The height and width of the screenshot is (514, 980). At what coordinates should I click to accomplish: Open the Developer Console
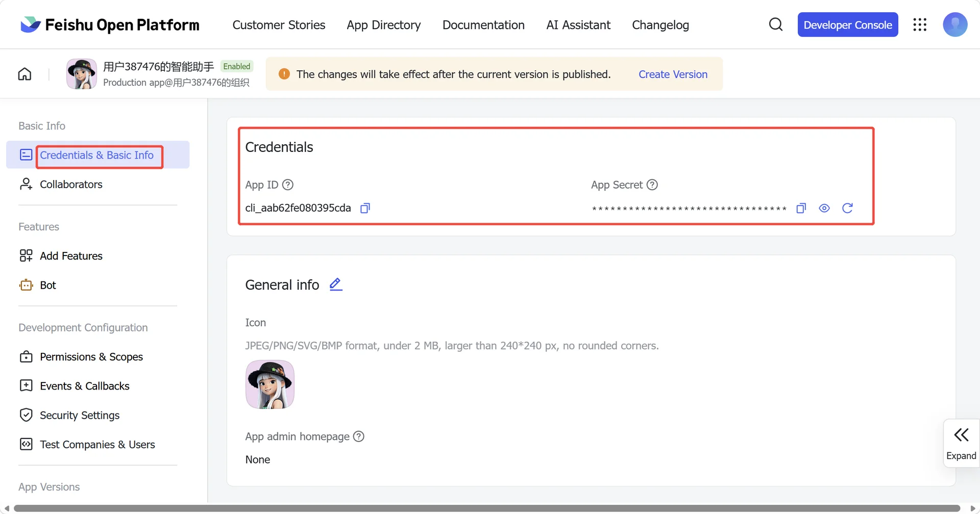(848, 24)
